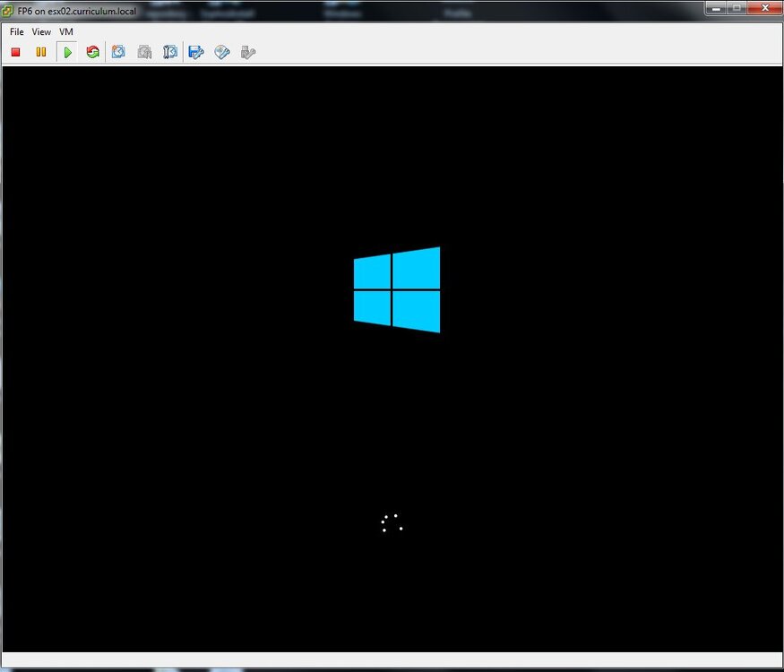This screenshot has width=784, height=672.
Task: Click the grayed Revert to snapshot icon
Action: (x=144, y=52)
